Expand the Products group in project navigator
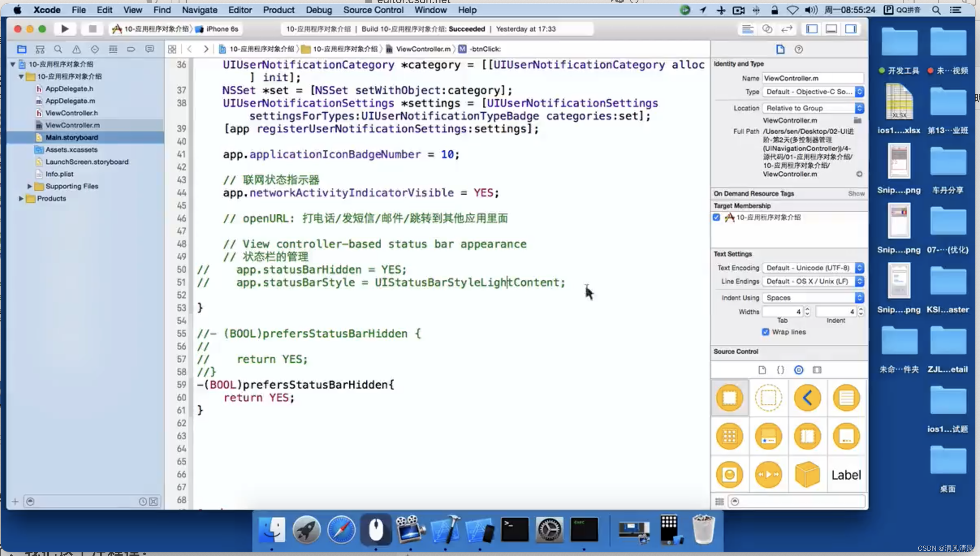The image size is (980, 556). click(21, 198)
